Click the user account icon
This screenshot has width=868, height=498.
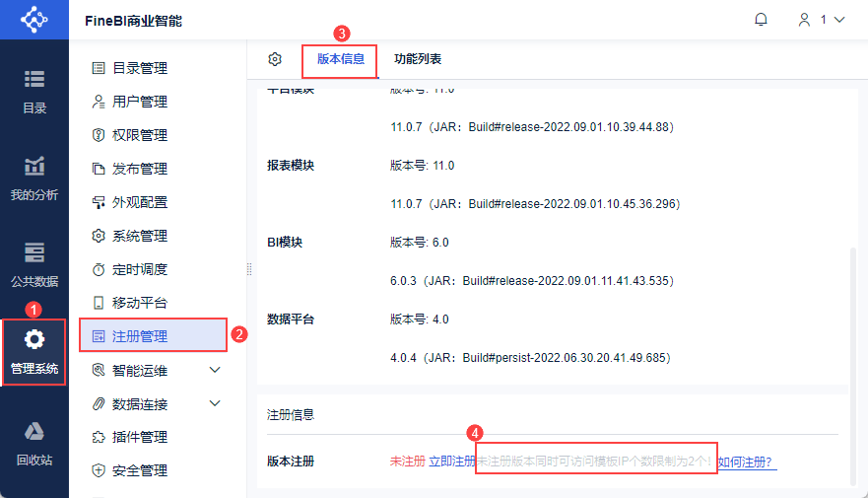[x=804, y=20]
